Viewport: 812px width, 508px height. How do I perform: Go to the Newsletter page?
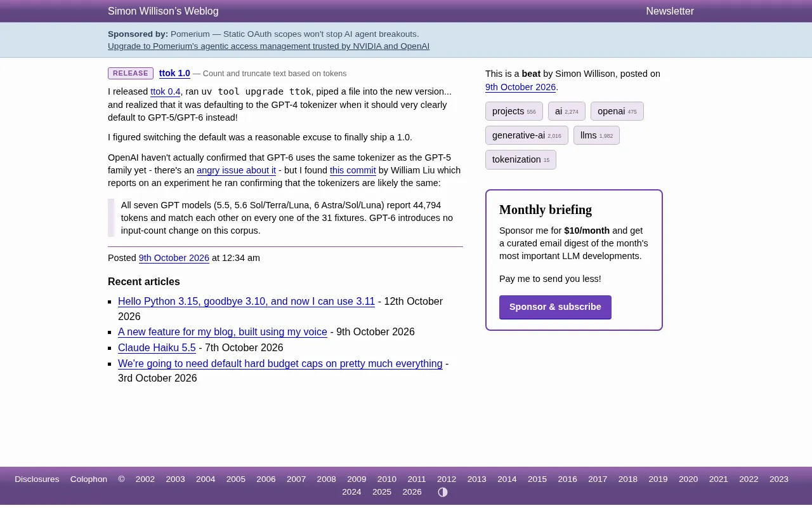[x=670, y=11]
